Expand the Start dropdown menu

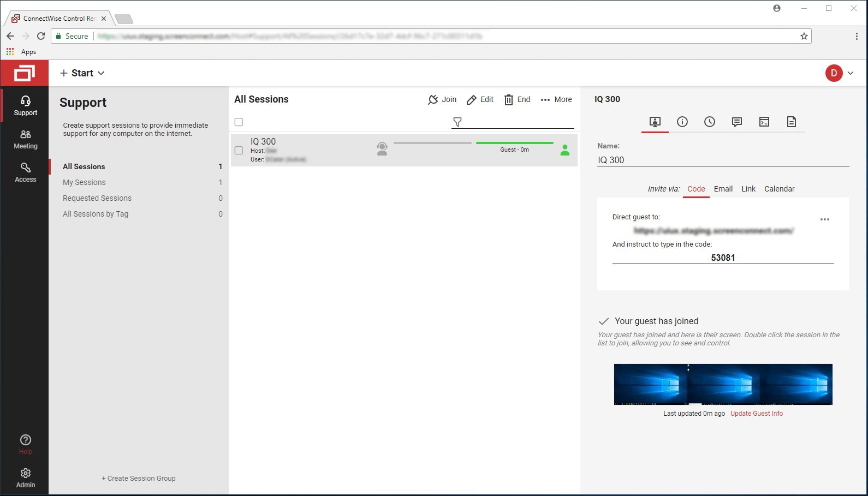[82, 73]
